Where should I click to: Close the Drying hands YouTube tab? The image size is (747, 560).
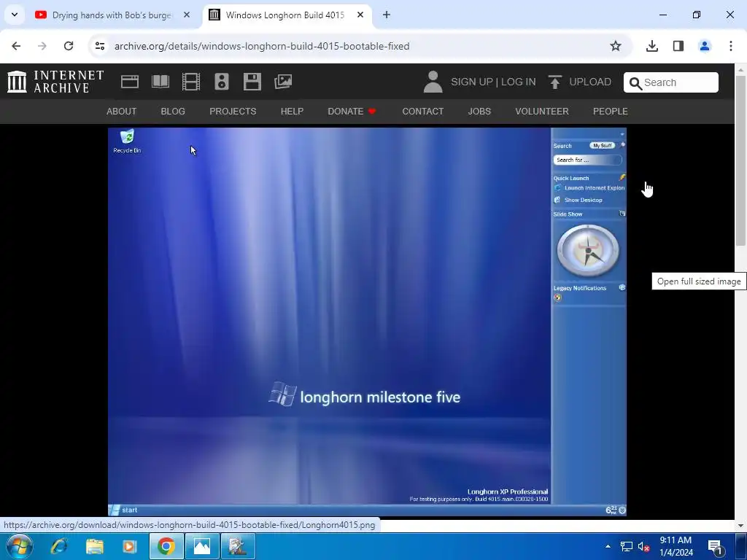click(187, 15)
